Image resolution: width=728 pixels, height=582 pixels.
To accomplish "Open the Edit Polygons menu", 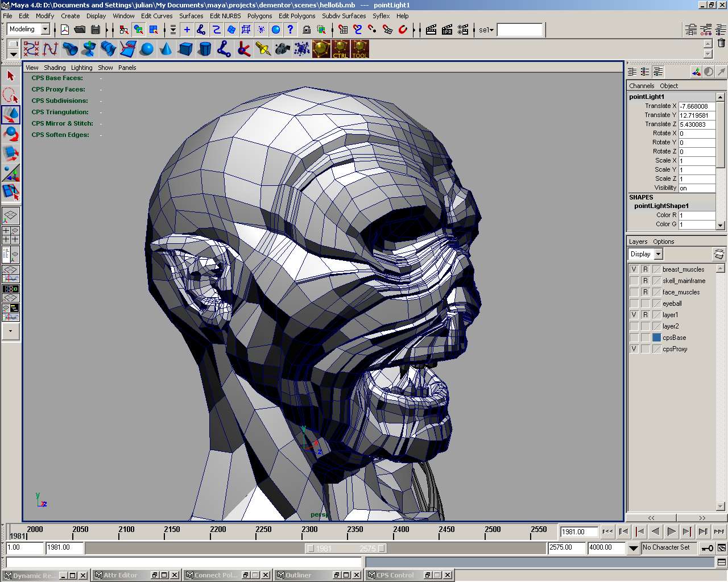I will pos(296,16).
